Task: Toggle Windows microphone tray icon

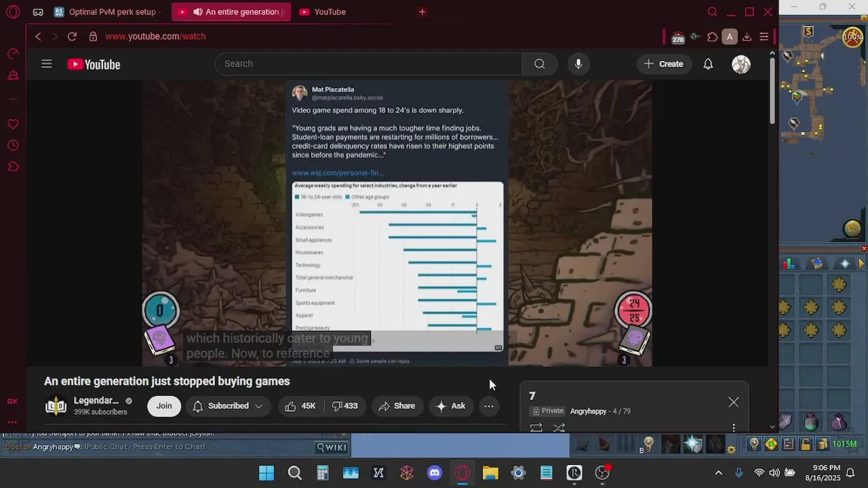Action: (739, 473)
